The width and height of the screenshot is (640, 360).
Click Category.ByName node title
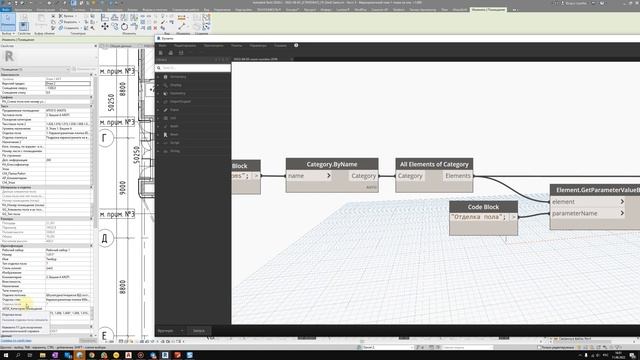click(x=332, y=164)
